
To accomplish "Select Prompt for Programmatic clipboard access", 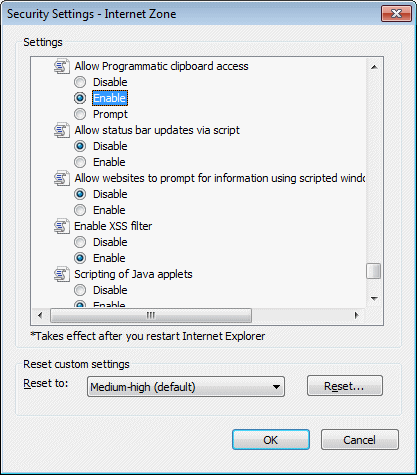I will tap(80, 114).
